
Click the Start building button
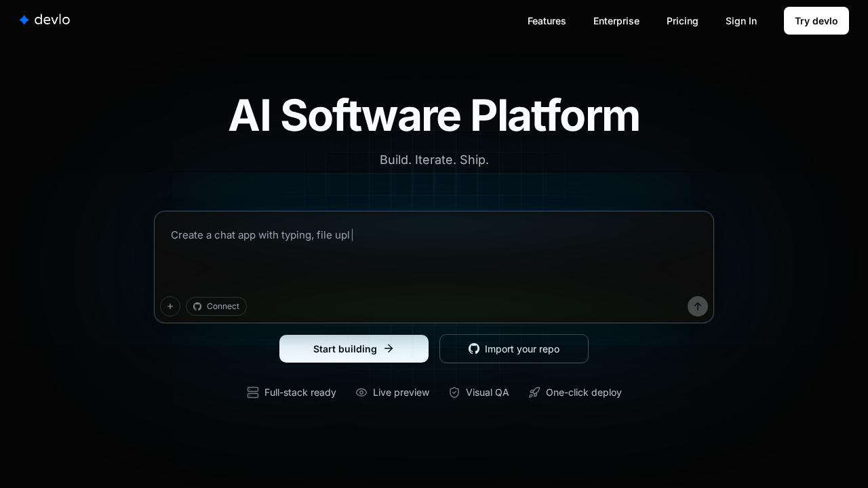click(x=354, y=348)
